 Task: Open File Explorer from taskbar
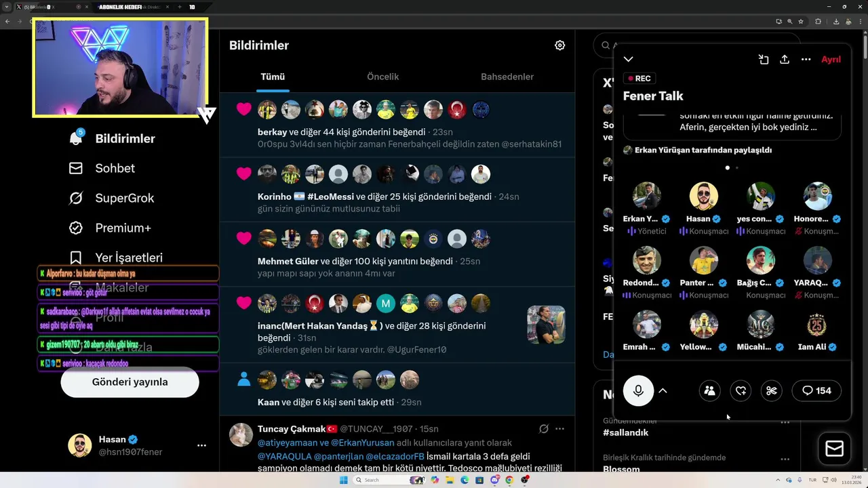[450, 480]
